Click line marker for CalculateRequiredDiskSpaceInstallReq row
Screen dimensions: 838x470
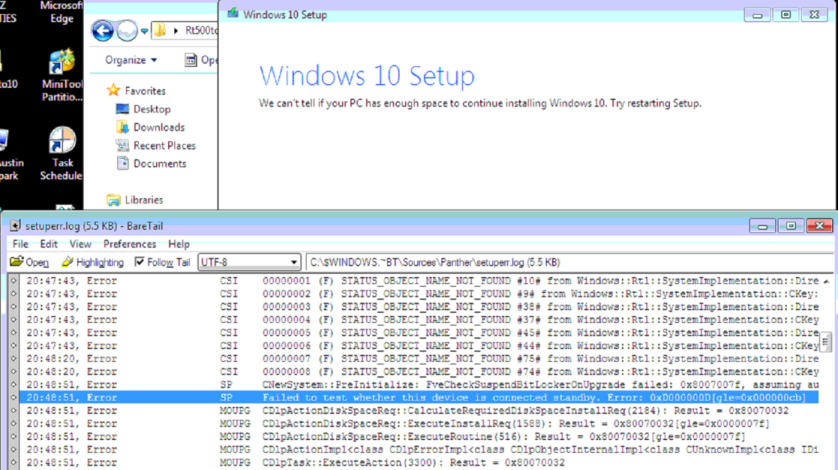[x=13, y=411]
